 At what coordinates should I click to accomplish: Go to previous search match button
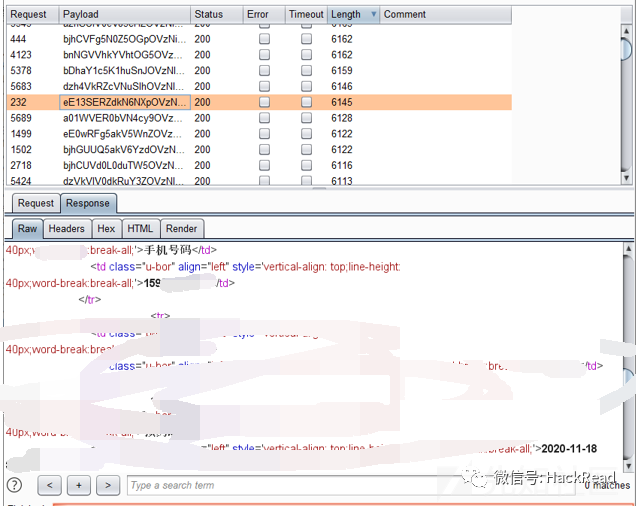click(x=49, y=485)
